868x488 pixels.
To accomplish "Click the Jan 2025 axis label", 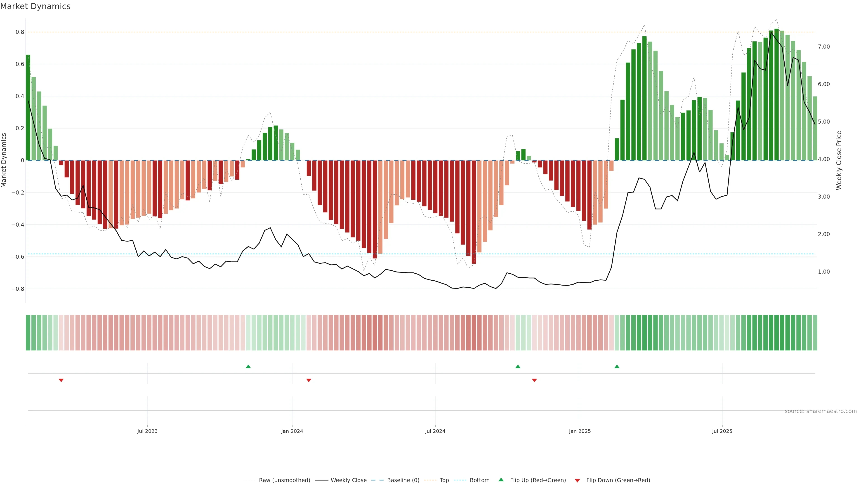I will [x=580, y=431].
